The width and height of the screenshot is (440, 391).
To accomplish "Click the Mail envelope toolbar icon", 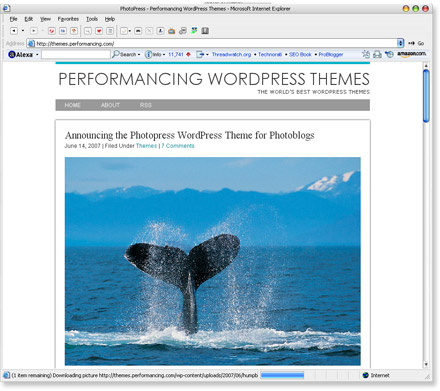I will click(x=124, y=31).
